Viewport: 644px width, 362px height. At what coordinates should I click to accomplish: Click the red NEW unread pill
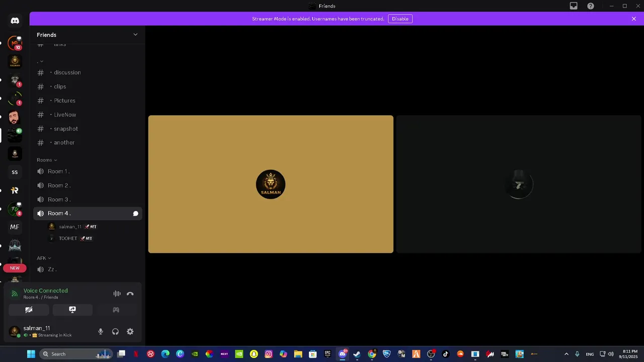click(x=15, y=268)
